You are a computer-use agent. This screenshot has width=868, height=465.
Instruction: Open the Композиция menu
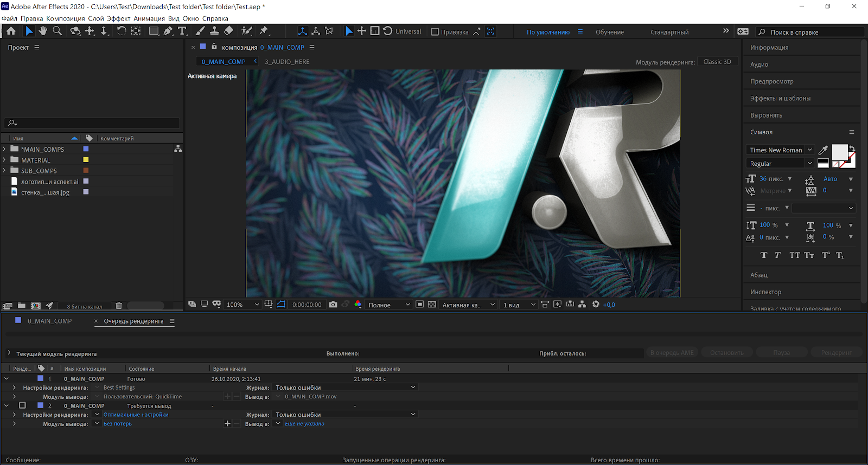65,18
